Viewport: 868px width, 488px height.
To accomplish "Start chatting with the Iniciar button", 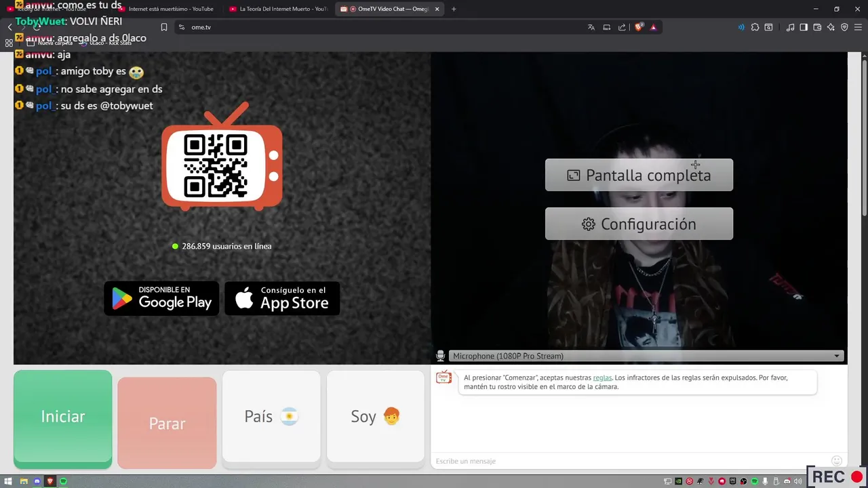I will pos(63,418).
